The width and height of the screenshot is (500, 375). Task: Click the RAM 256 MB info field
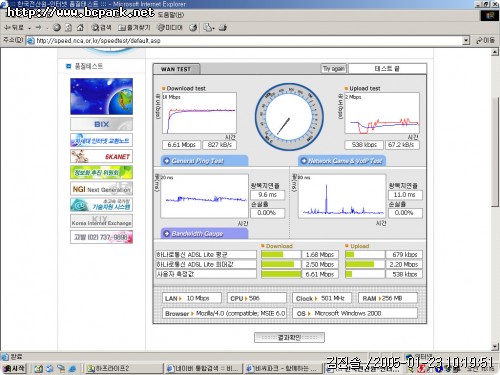388,298
